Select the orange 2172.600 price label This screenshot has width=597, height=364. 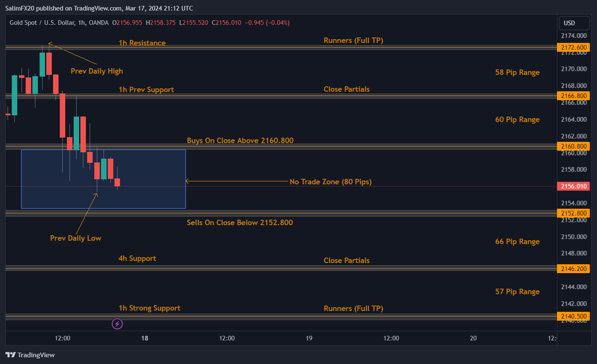[573, 47]
